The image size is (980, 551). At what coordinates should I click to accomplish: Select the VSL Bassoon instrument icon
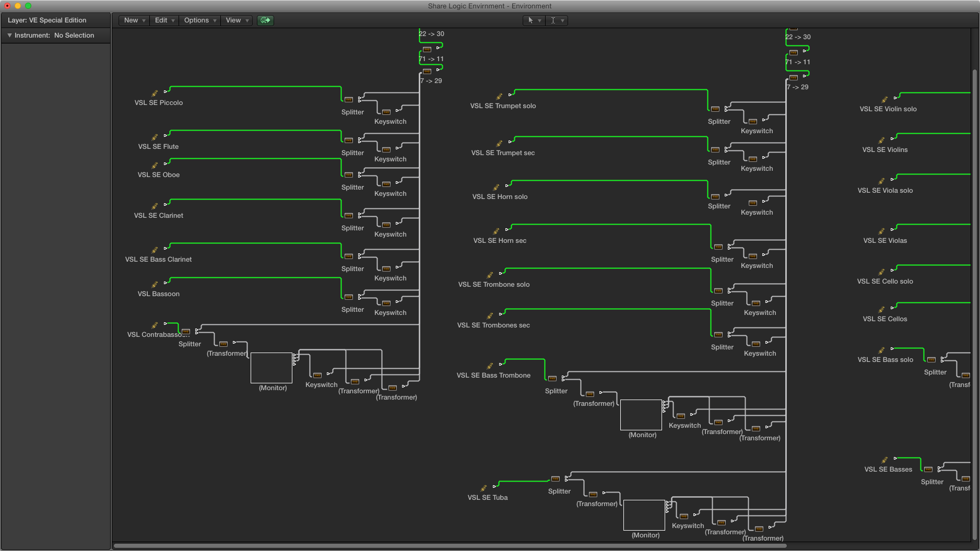155,285
